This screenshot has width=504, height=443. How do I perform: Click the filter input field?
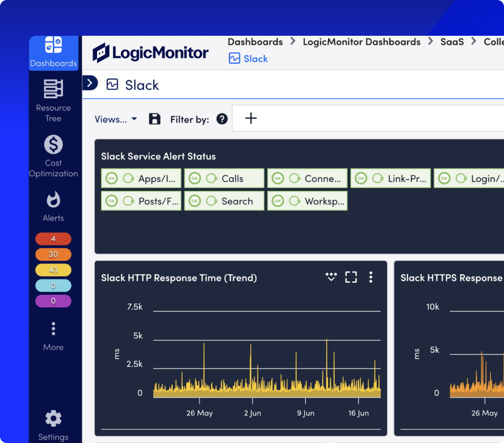click(368, 118)
